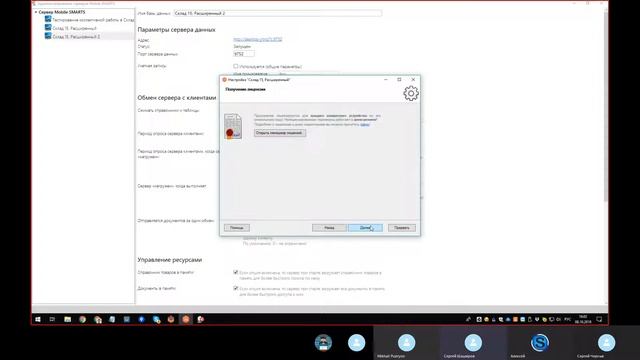Click 'Открыть менеджер лицензий' button
This screenshot has width=640, height=360.
[x=280, y=133]
